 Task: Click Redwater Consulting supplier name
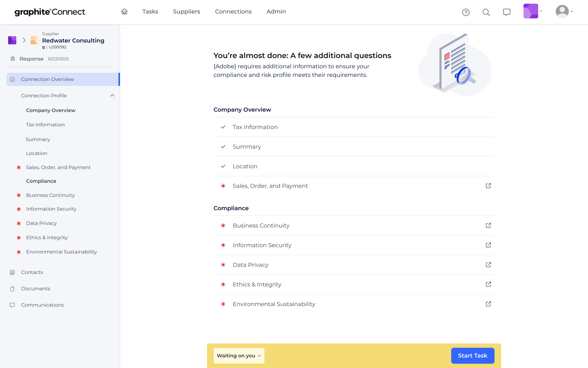coord(73,40)
